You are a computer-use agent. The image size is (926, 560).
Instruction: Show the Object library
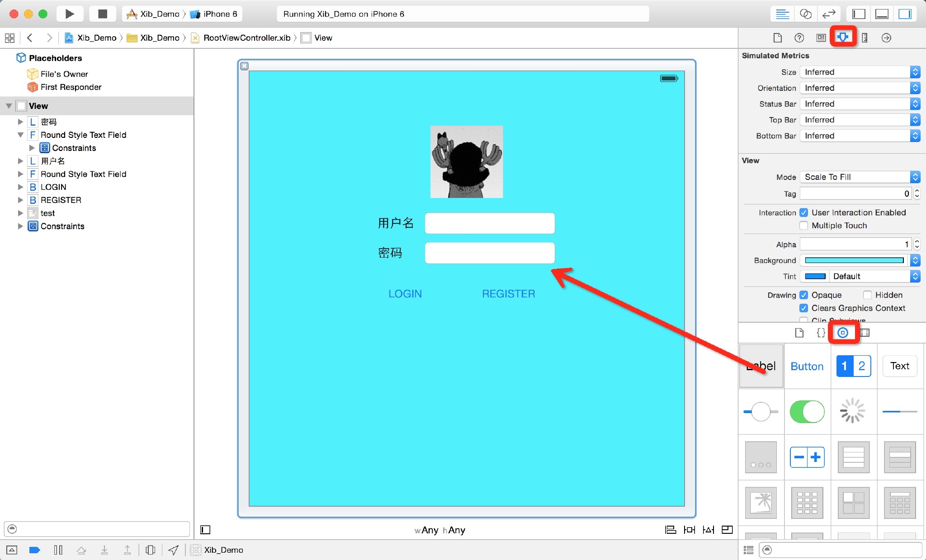[x=843, y=333]
